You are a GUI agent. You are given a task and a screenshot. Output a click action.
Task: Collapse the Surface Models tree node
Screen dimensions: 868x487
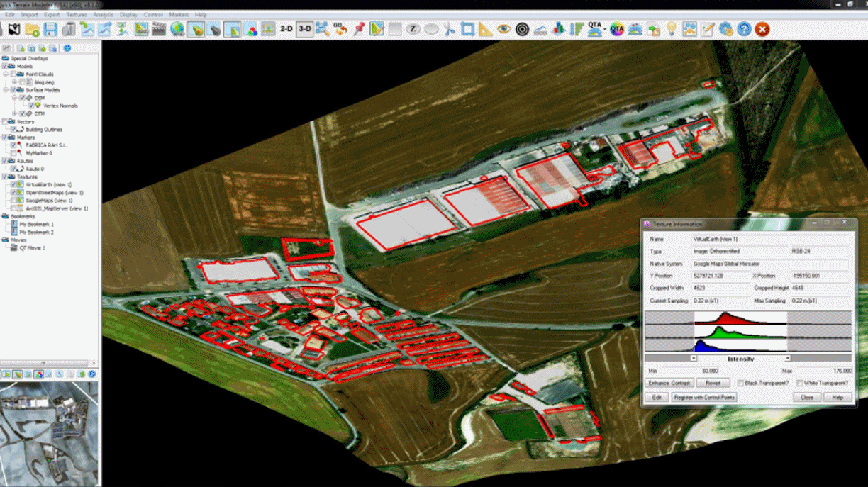[x=5, y=90]
